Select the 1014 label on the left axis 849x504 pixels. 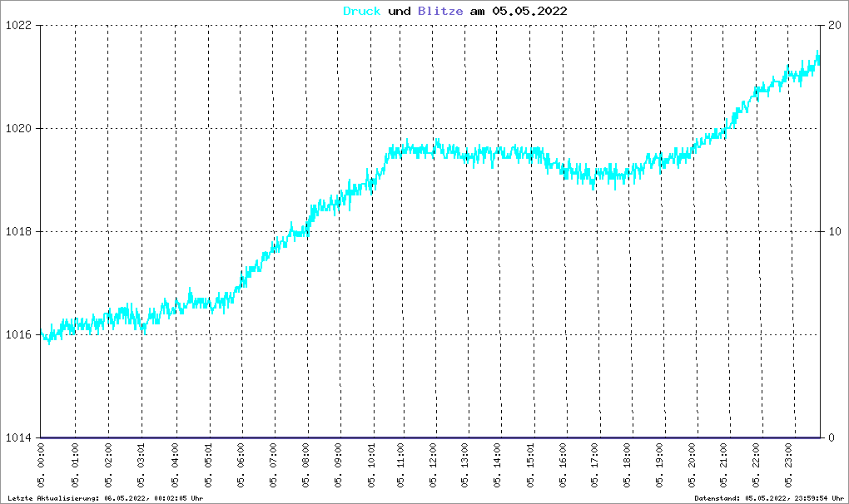[x=18, y=438]
